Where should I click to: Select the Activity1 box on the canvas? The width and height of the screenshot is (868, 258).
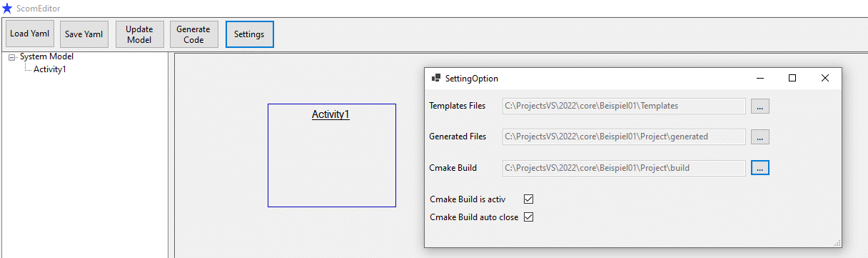(x=332, y=156)
